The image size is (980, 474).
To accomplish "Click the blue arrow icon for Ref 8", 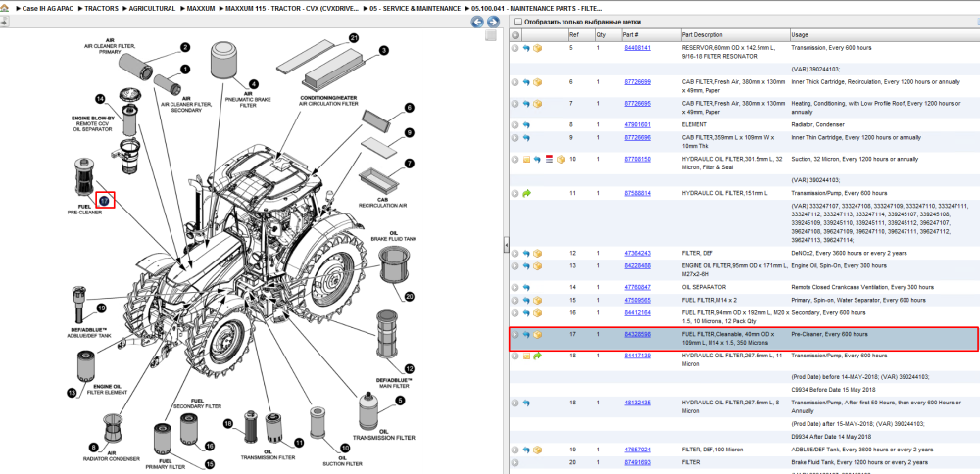I will [x=526, y=125].
